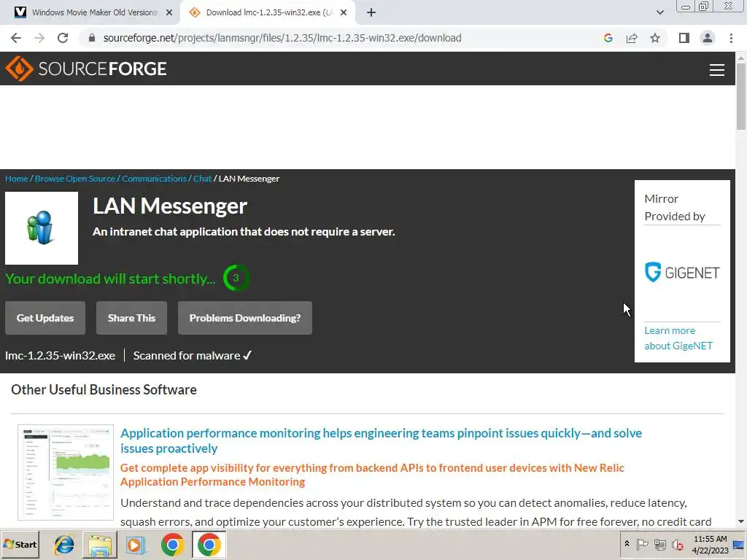This screenshot has height=560, width=747.
Task: Click New Relic orange subtitle link
Action: [372, 475]
